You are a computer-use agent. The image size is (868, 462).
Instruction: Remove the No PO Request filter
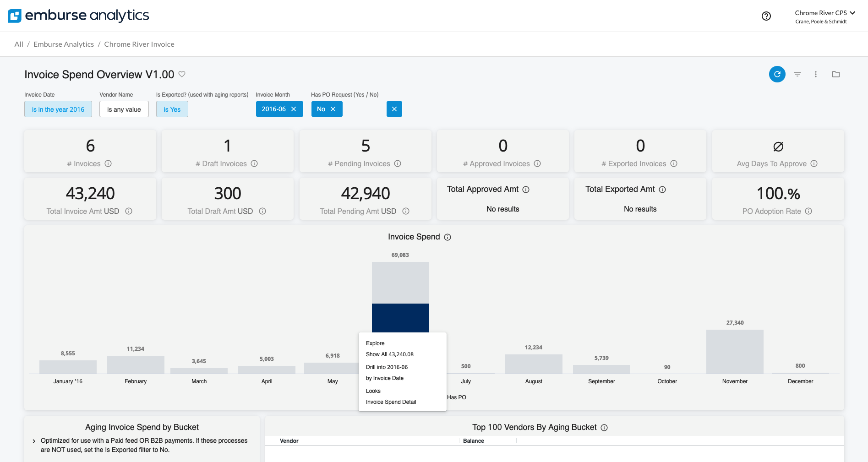[333, 109]
